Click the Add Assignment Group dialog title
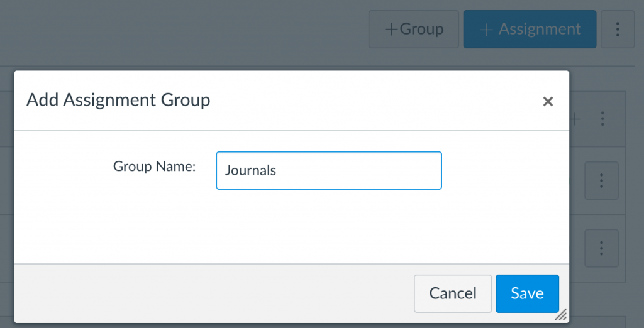Image resolution: width=644 pixels, height=328 pixels. pos(118,100)
